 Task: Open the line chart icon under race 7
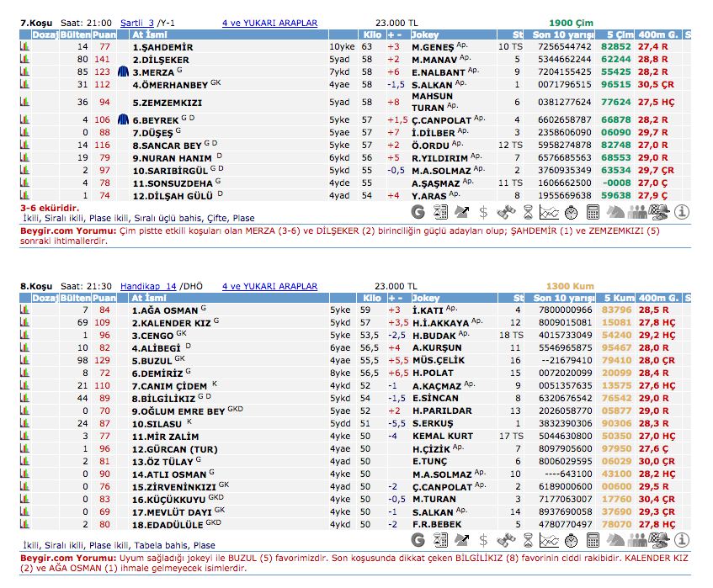point(550,212)
